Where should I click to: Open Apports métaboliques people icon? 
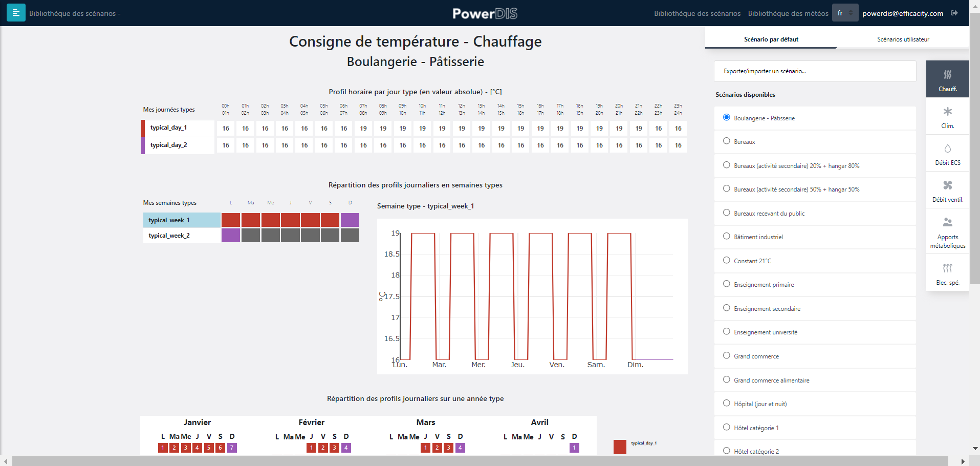pyautogui.click(x=948, y=231)
